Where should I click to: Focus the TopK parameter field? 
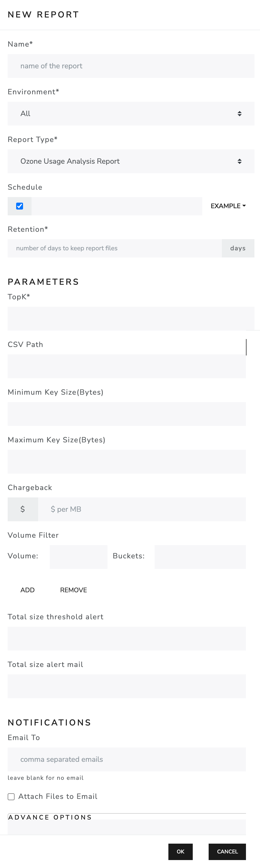pos(131,318)
